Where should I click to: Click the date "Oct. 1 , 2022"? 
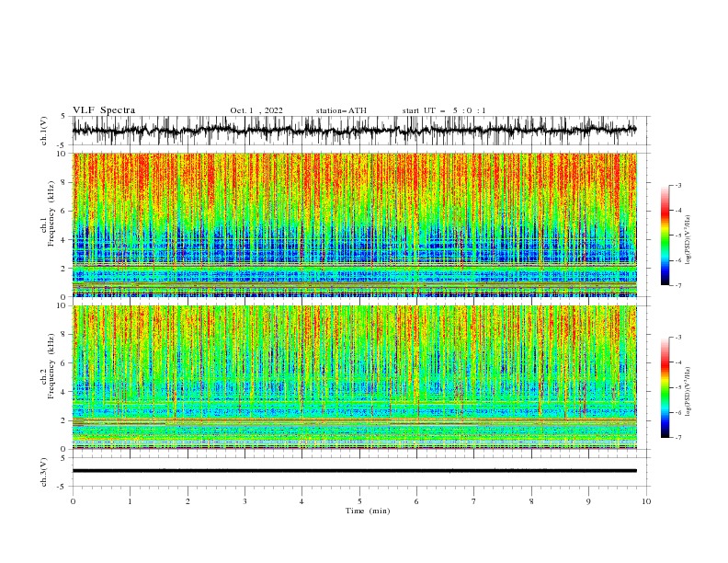256,110
